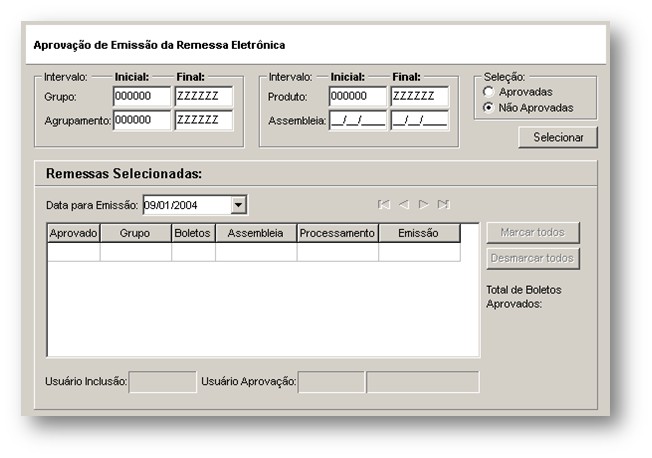Viewport: 652px width, 458px height.
Task: Click the Boletos column header
Action: 193,233
